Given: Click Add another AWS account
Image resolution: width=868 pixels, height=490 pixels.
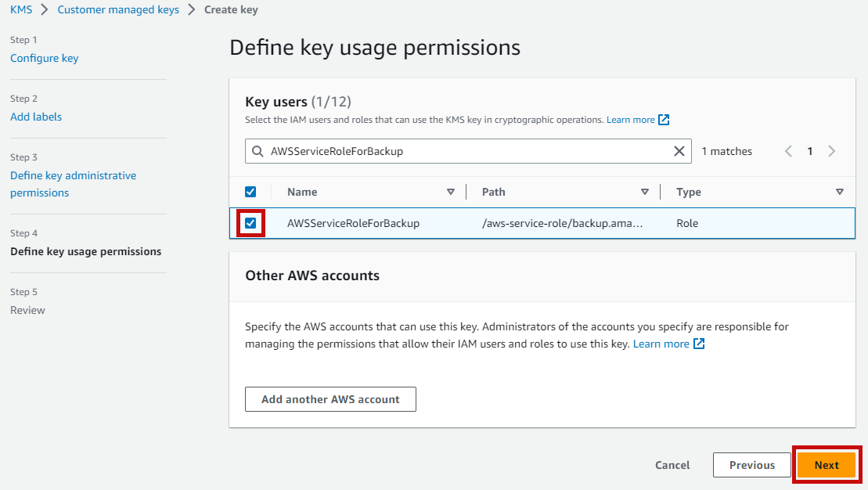Looking at the screenshot, I should pyautogui.click(x=330, y=399).
